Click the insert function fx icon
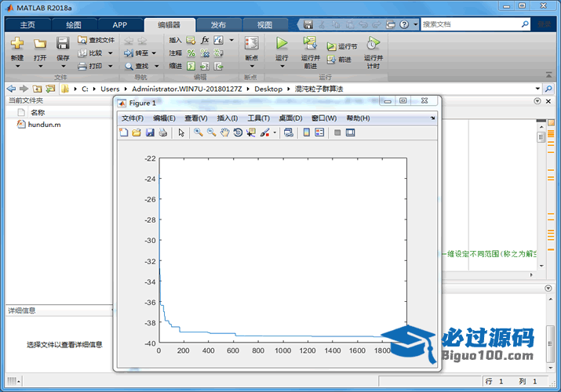 205,40
